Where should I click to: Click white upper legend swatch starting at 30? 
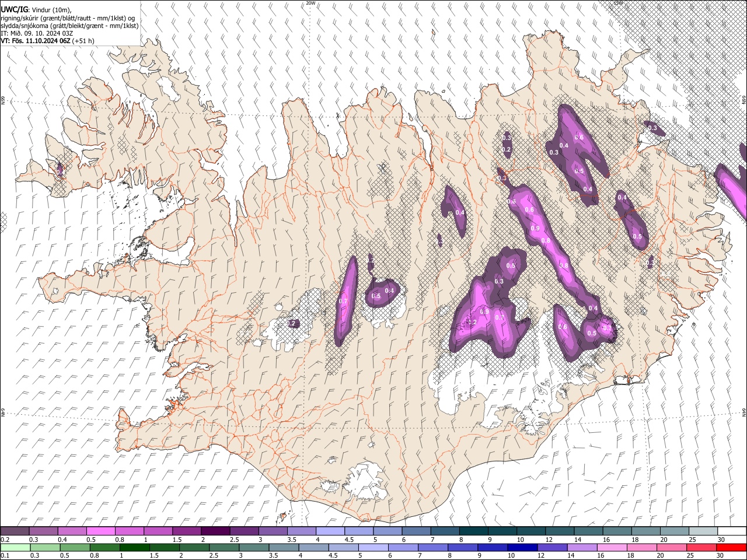tap(731, 531)
